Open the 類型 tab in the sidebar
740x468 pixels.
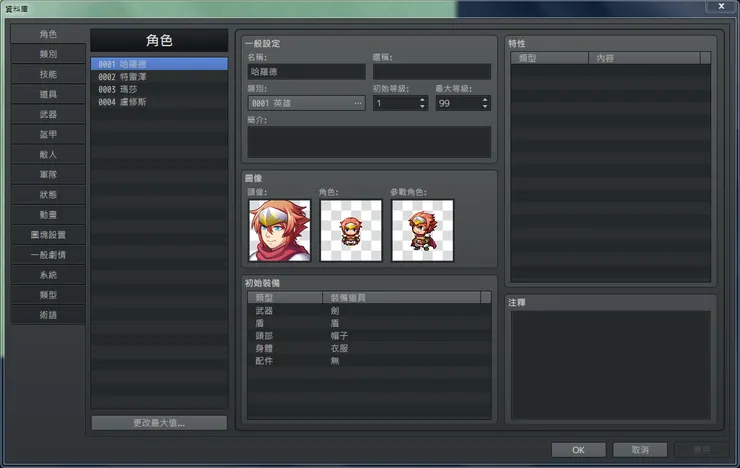pos(48,295)
